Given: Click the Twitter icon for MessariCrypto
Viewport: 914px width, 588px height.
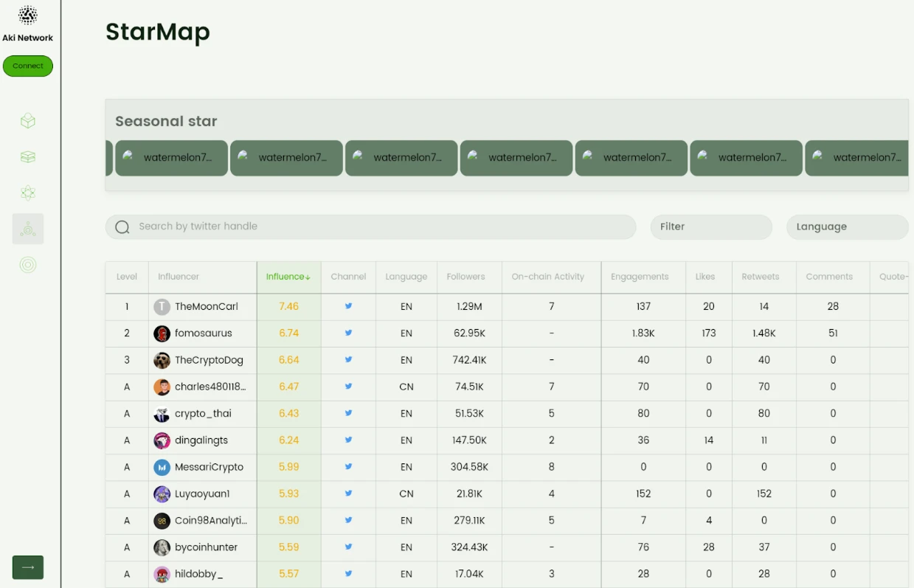Looking at the screenshot, I should [348, 467].
